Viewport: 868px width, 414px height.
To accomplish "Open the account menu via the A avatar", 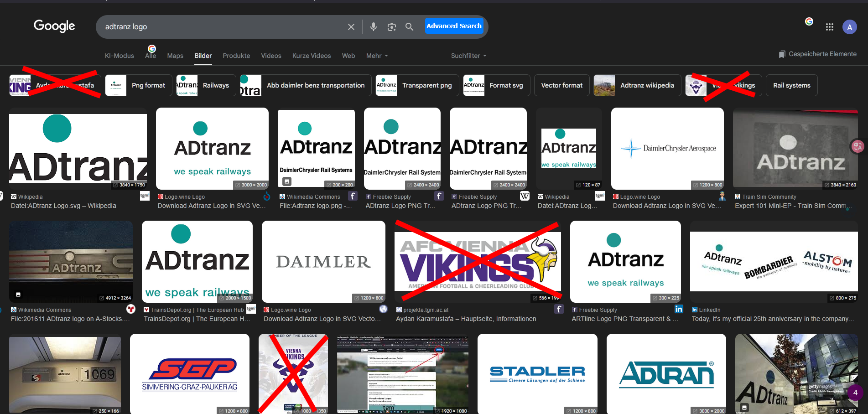I will point(850,27).
